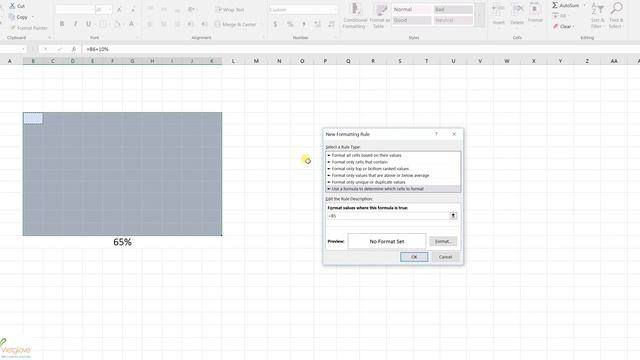Viewport: 640px width, 360px height.
Task: Activate the Format Painter brush
Action: (13, 28)
